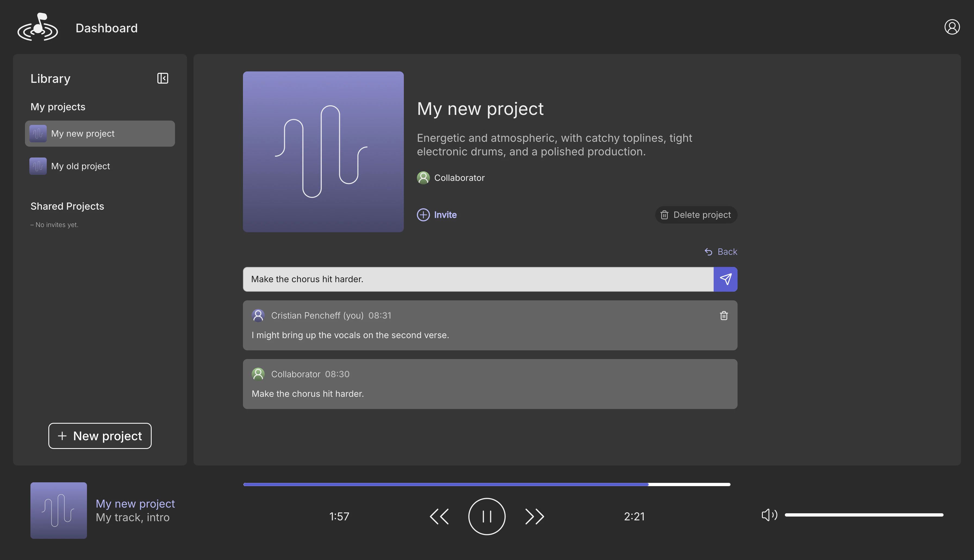
Task: Collapse the Library sidebar panel
Action: (163, 78)
